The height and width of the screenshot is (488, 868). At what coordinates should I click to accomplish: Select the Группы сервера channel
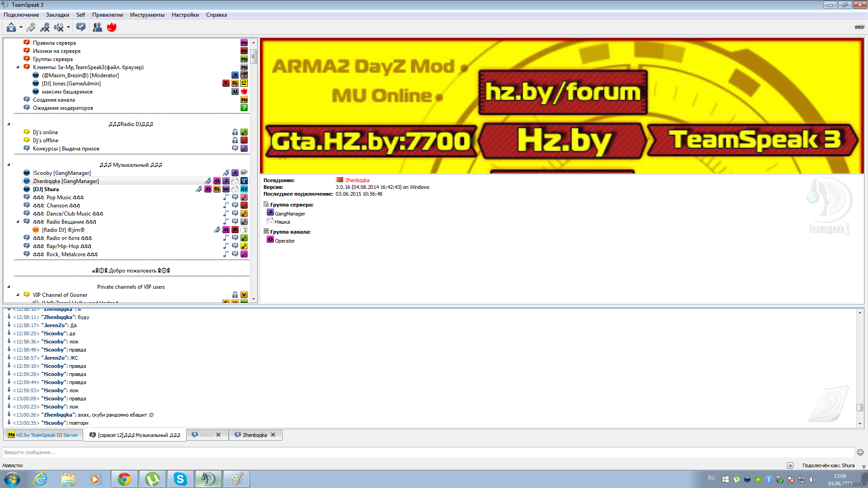(x=52, y=59)
